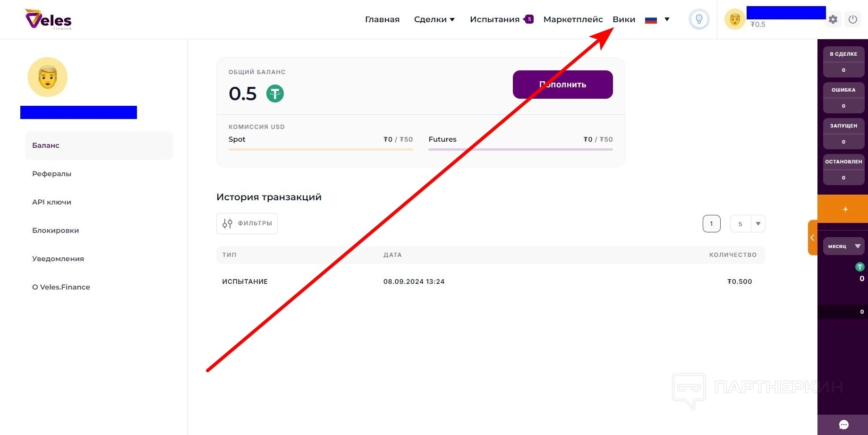Viewport: 868px width, 435px height.
Task: Click the date 08.09.2024 13:24
Action: 414,281
